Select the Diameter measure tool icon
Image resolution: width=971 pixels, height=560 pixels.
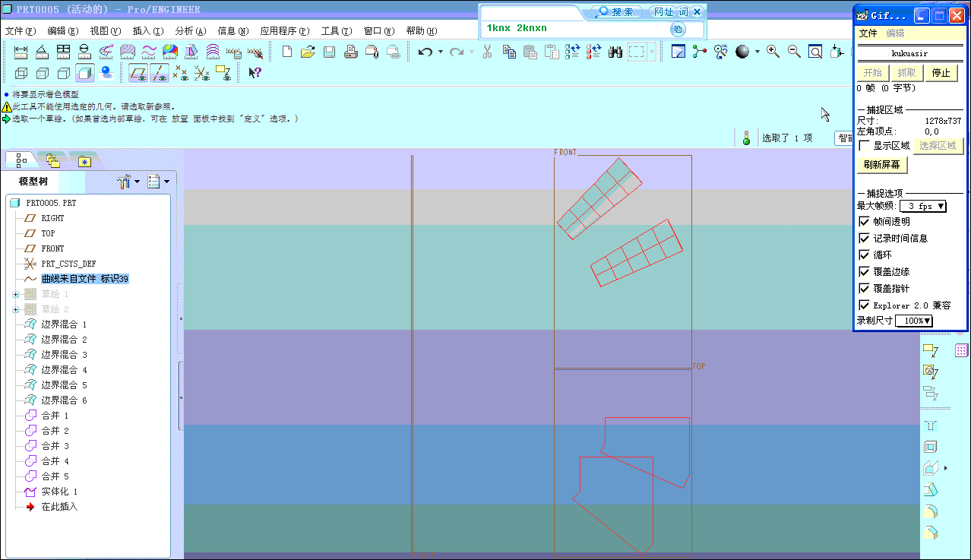84,52
